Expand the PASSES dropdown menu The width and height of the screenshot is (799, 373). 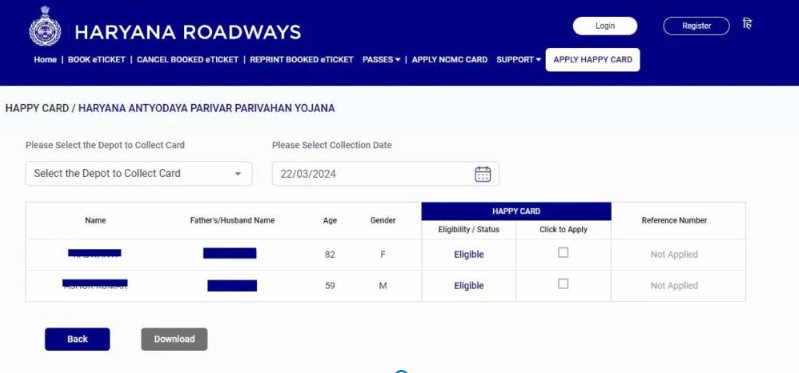pos(381,60)
